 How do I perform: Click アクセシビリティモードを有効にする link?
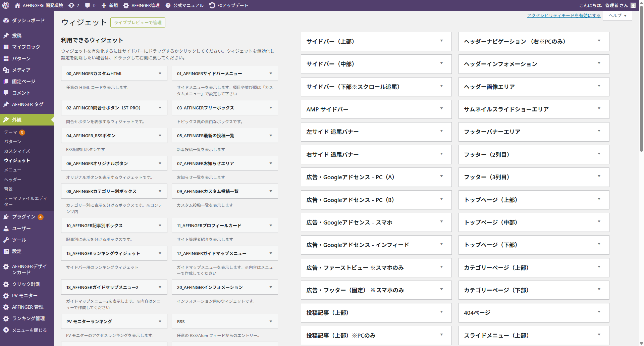point(564,15)
